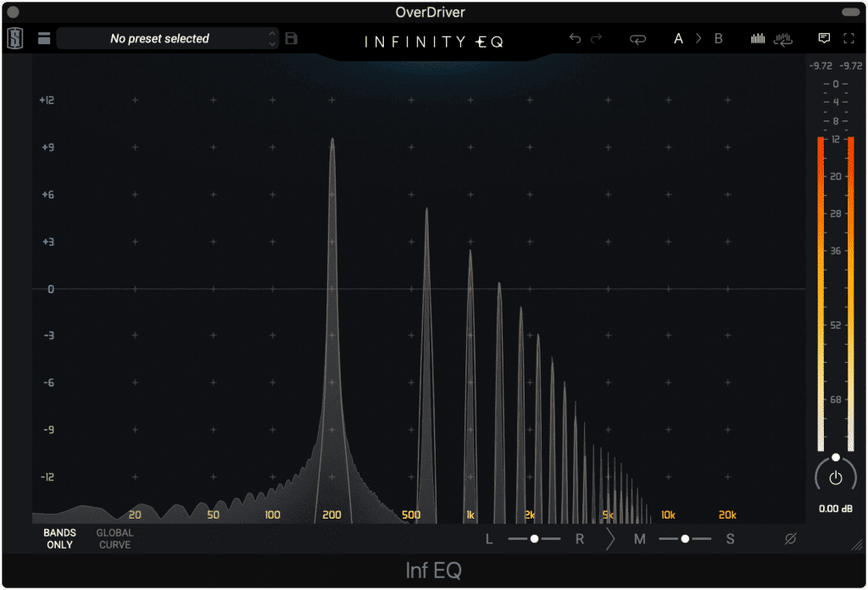Image resolution: width=868 pixels, height=590 pixels.
Task: Click the S label beside mid/side slider
Action: click(730, 539)
